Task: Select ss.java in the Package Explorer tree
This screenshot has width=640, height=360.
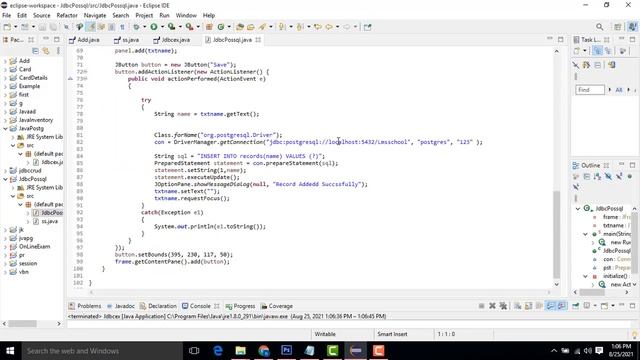Action: 49,221
